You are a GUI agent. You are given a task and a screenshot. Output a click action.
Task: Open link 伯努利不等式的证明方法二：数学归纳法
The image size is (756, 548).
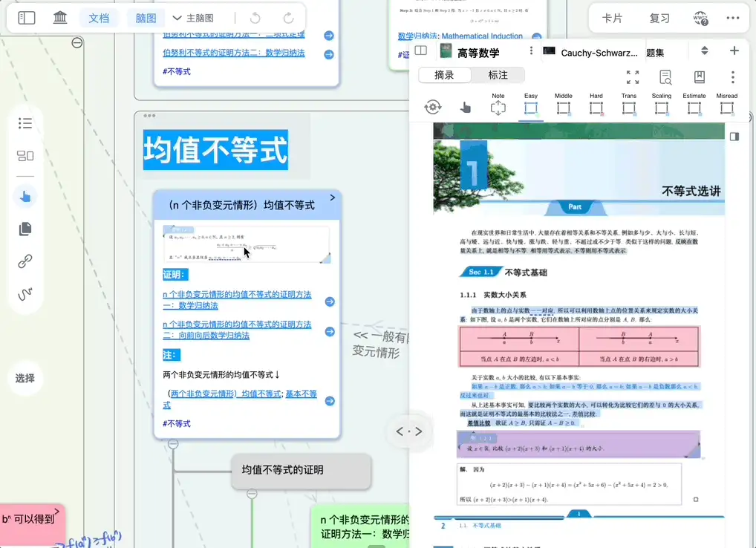[x=233, y=53]
